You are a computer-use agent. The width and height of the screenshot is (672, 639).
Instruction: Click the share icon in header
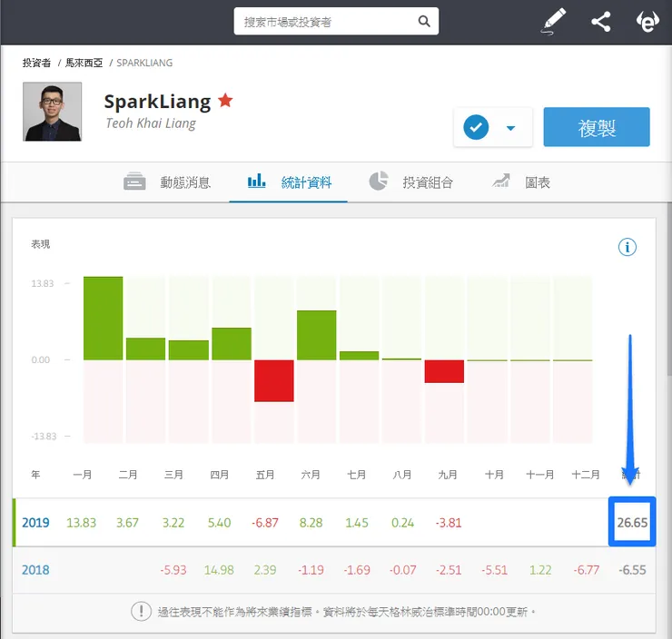[x=601, y=22]
